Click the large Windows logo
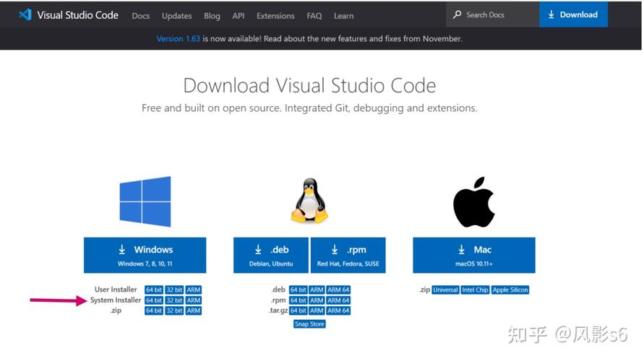 [x=145, y=201]
